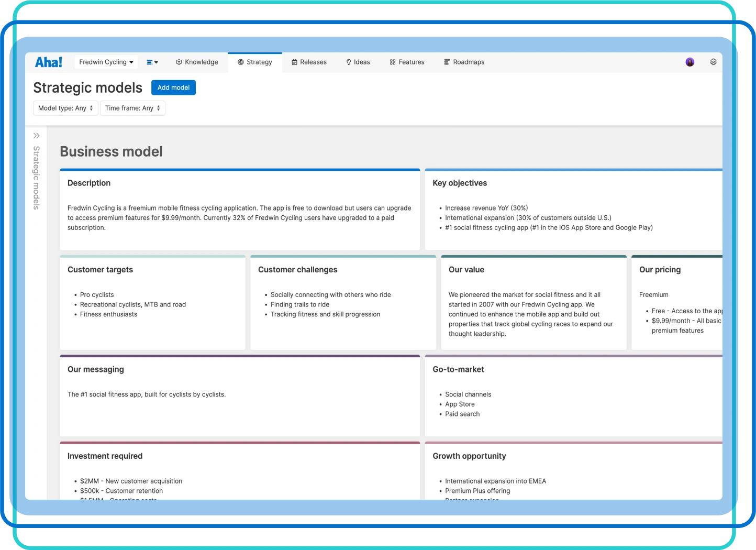Screen dimensions: 756x550
Task: Click the 'Pro cyclists' bullet
Action: (x=97, y=295)
